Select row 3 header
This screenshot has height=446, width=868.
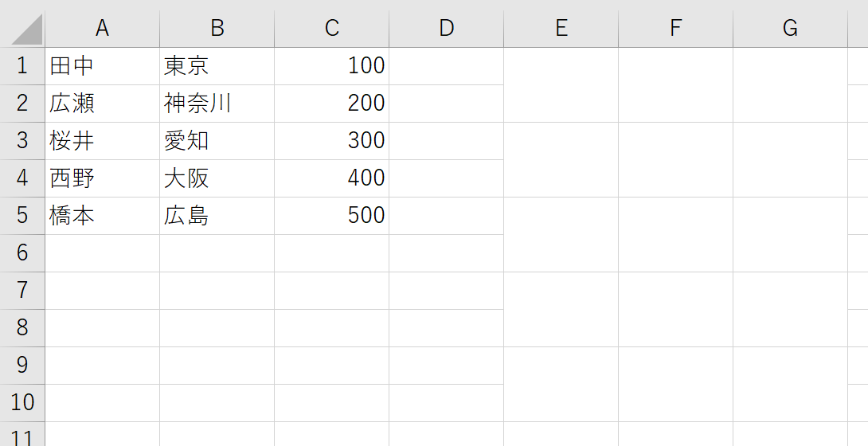22,141
